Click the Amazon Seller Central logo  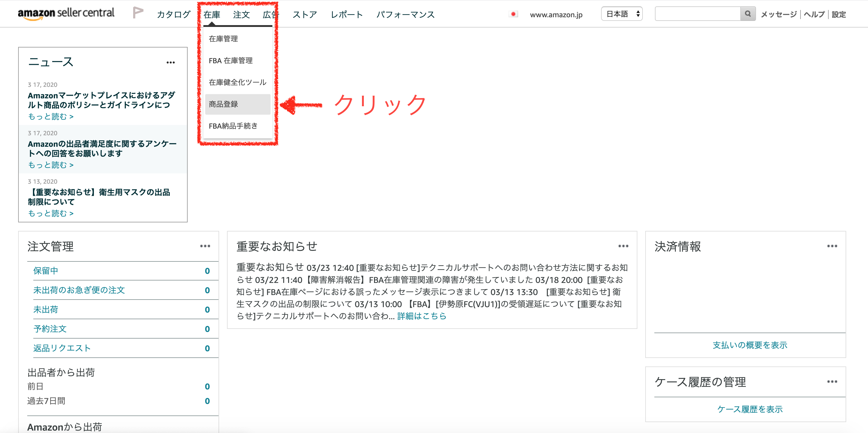click(x=66, y=14)
